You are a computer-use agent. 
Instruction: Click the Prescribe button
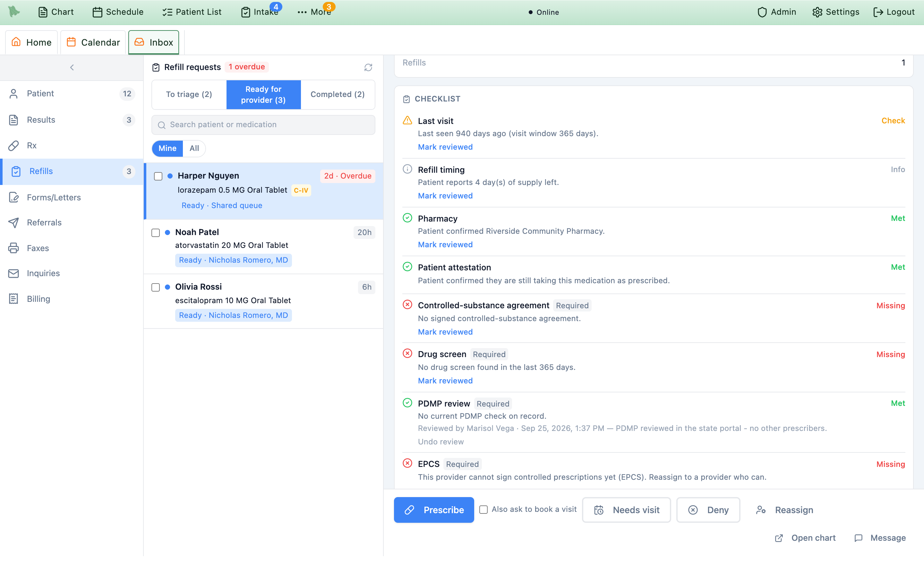click(434, 510)
